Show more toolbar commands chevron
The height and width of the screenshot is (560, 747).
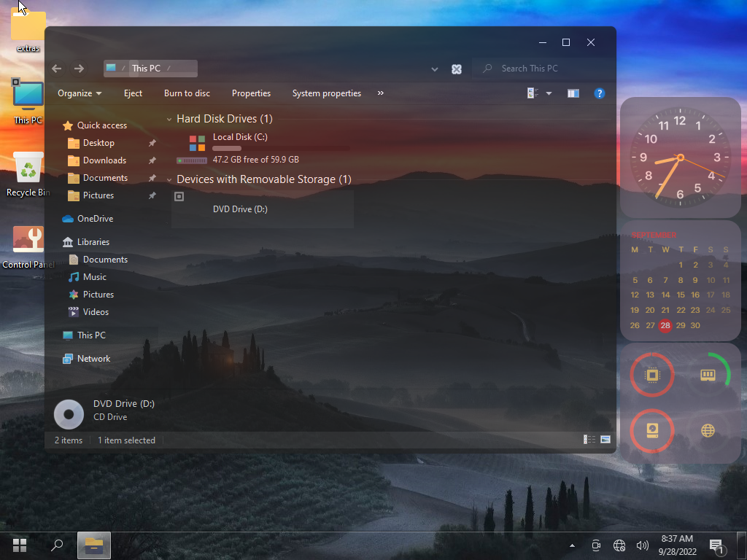click(380, 93)
